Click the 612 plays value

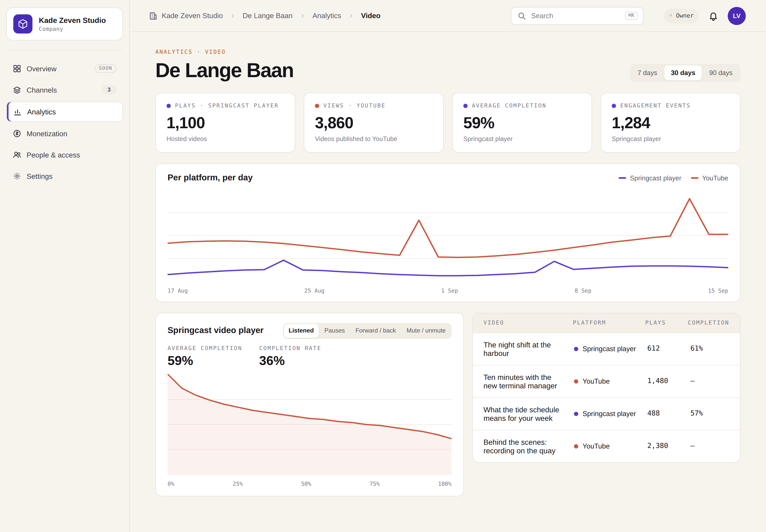coord(653,348)
